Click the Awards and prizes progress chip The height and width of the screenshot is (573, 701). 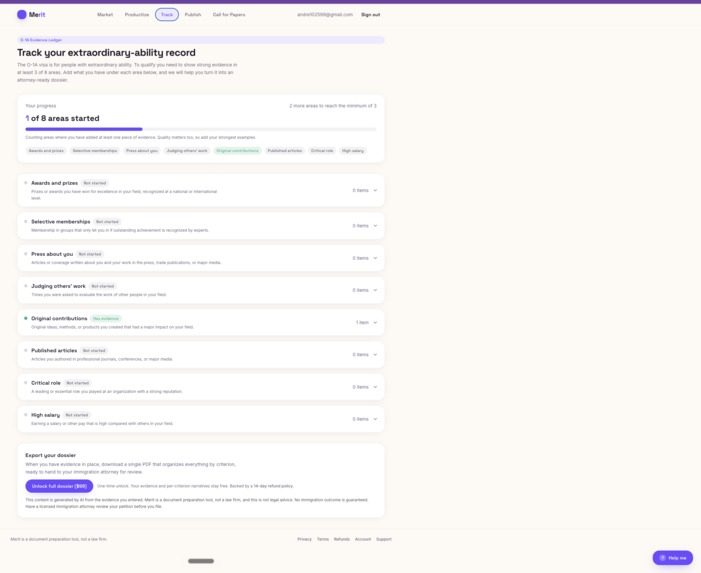(x=46, y=151)
